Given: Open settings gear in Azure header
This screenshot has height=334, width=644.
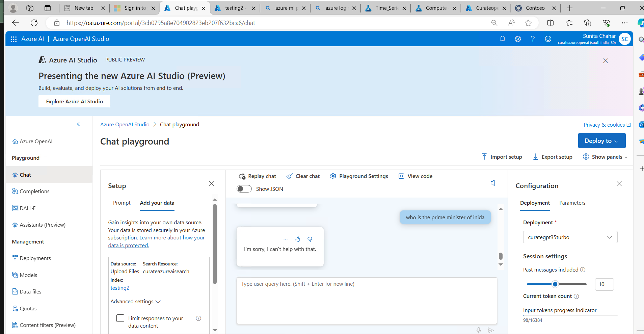Looking at the screenshot, I should click(518, 39).
